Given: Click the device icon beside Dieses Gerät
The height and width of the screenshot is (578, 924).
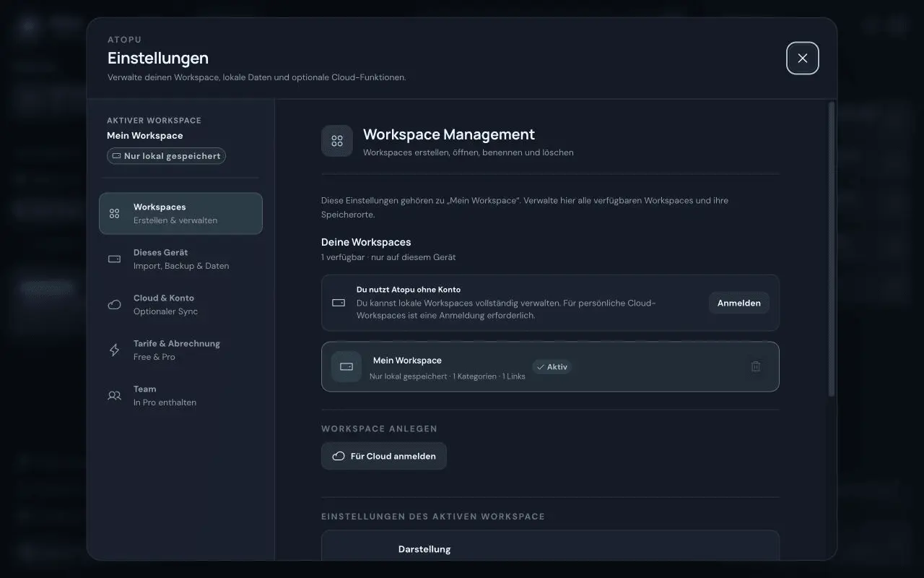Looking at the screenshot, I should [114, 259].
